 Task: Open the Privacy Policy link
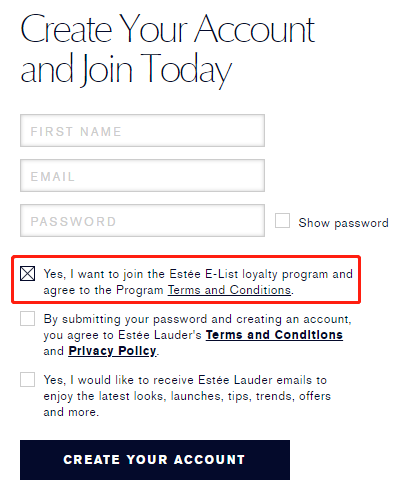click(x=112, y=351)
